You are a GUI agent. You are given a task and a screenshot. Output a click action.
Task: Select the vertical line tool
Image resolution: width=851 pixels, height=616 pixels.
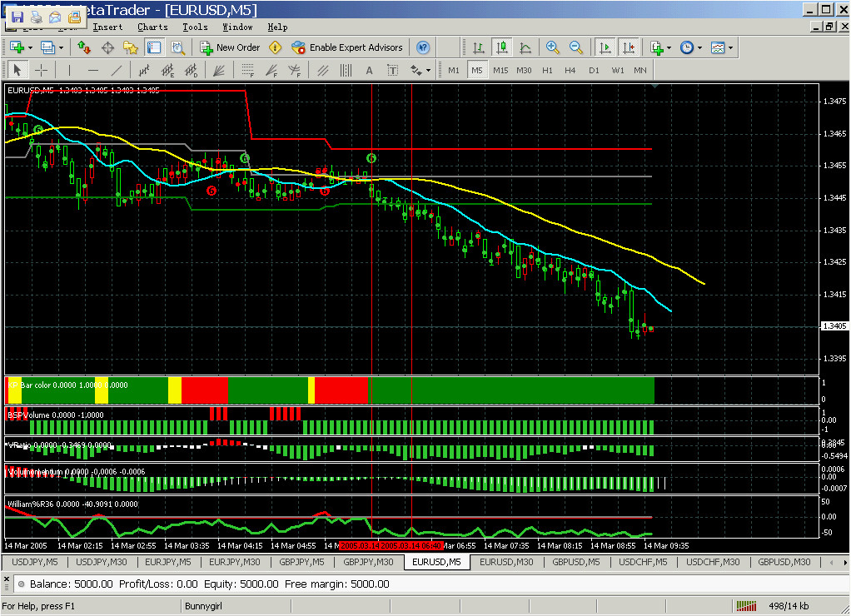pyautogui.click(x=69, y=70)
